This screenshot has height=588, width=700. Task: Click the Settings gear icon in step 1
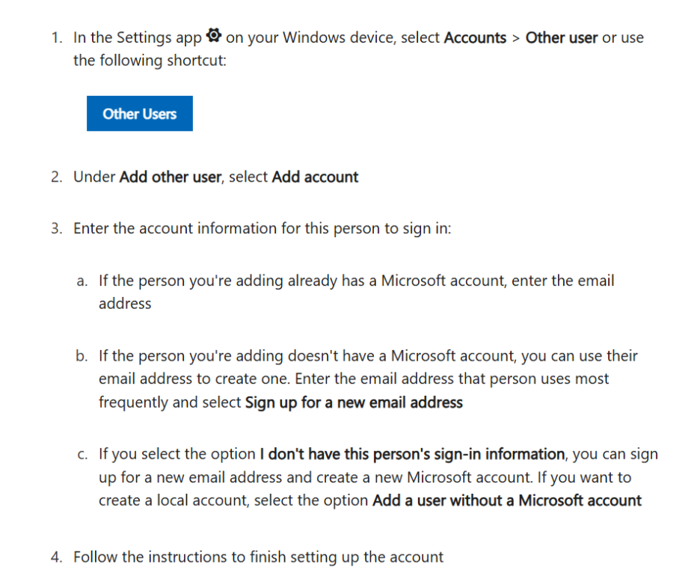point(214,36)
